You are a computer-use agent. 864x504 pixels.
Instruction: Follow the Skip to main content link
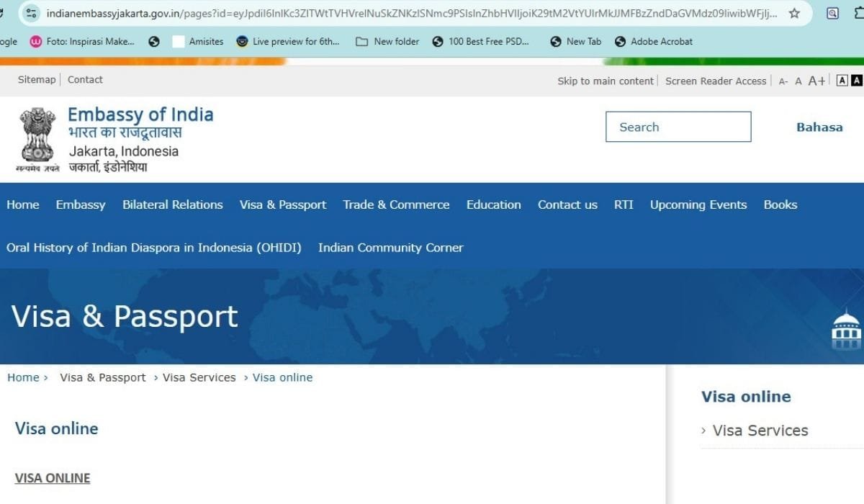(605, 81)
